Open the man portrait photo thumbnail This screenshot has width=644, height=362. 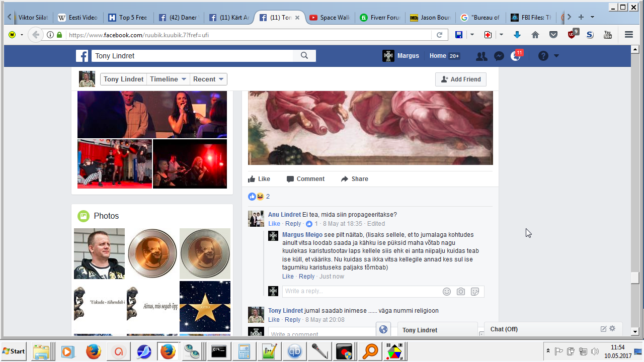tap(99, 254)
